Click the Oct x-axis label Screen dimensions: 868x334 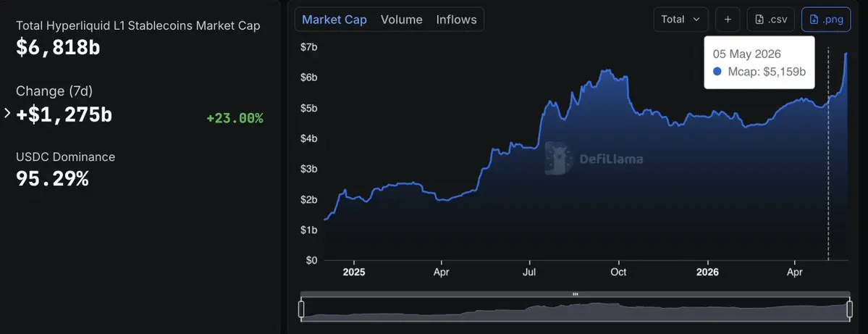[x=618, y=272]
